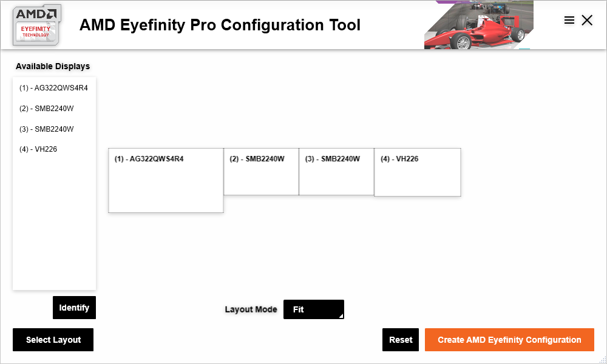This screenshot has height=364, width=607.
Task: Open the Layout Mode Fit dropdown
Action: pos(314,309)
